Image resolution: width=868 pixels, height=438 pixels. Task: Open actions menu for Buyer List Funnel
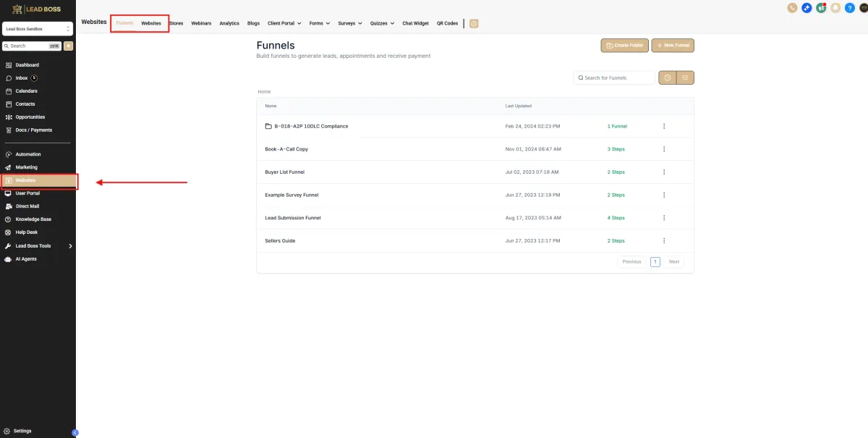pos(664,172)
